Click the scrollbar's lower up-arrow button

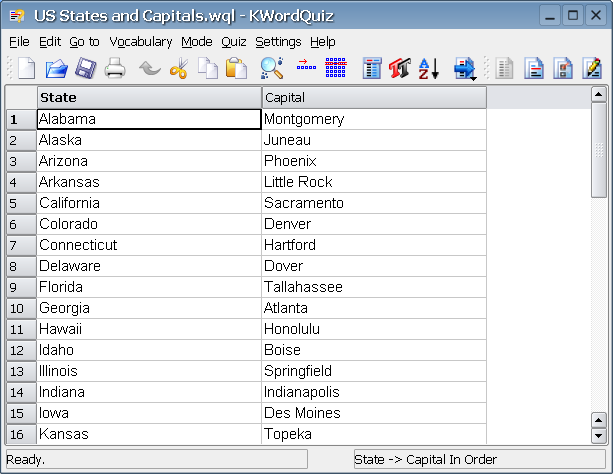point(599,420)
